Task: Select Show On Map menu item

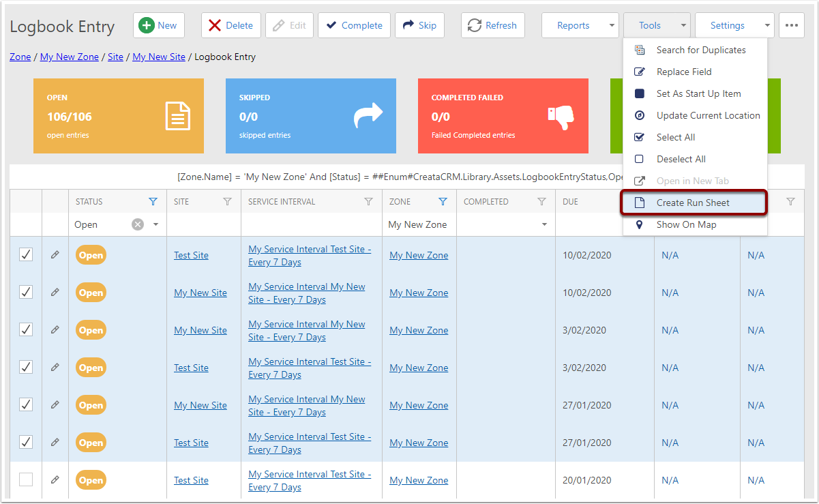Action: pos(695,224)
